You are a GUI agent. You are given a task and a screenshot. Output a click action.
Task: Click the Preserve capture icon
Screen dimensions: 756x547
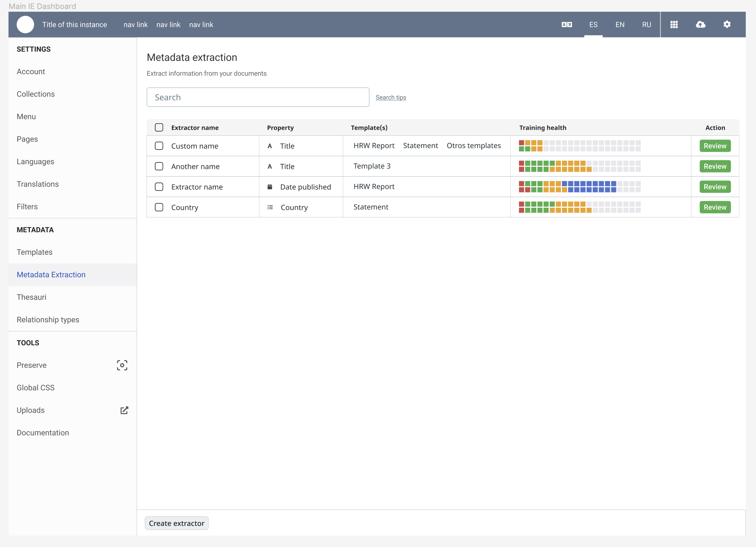click(x=122, y=365)
